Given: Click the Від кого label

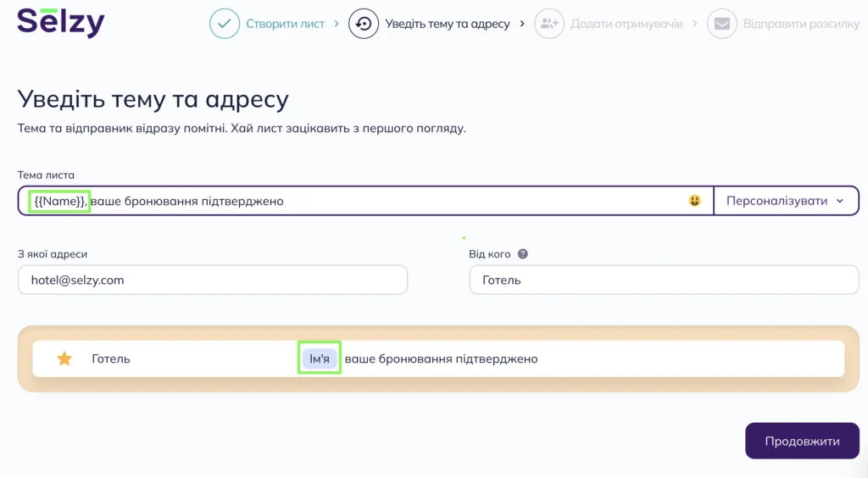Looking at the screenshot, I should (x=489, y=254).
